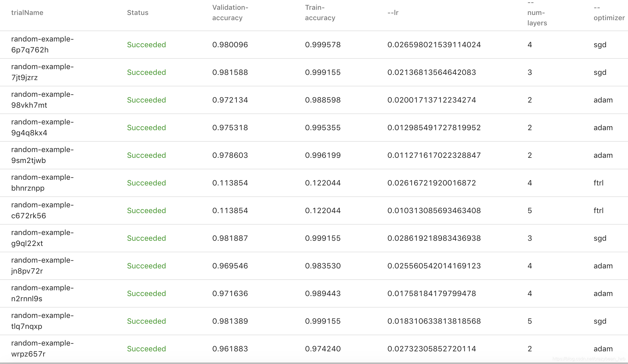628x364 pixels.
Task: Click train accuracy value 0.996199
Action: tap(323, 155)
